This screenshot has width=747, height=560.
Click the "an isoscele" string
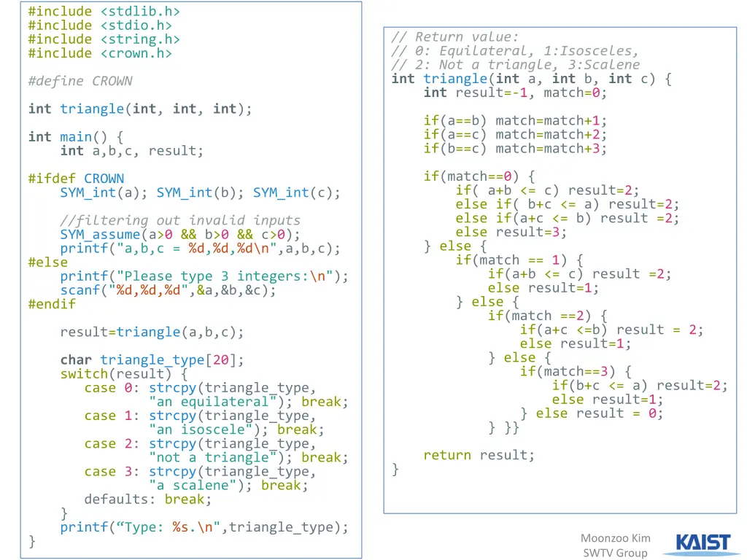point(200,429)
